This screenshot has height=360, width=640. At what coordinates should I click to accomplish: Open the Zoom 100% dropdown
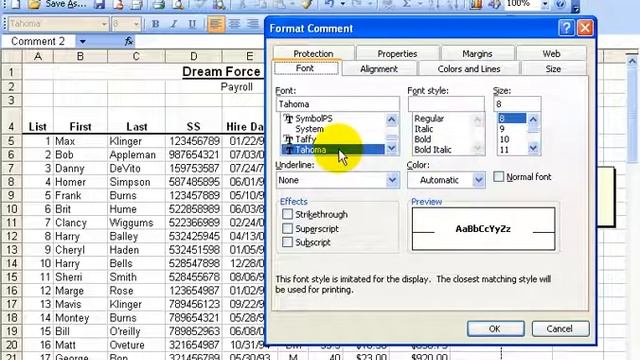[x=544, y=4]
